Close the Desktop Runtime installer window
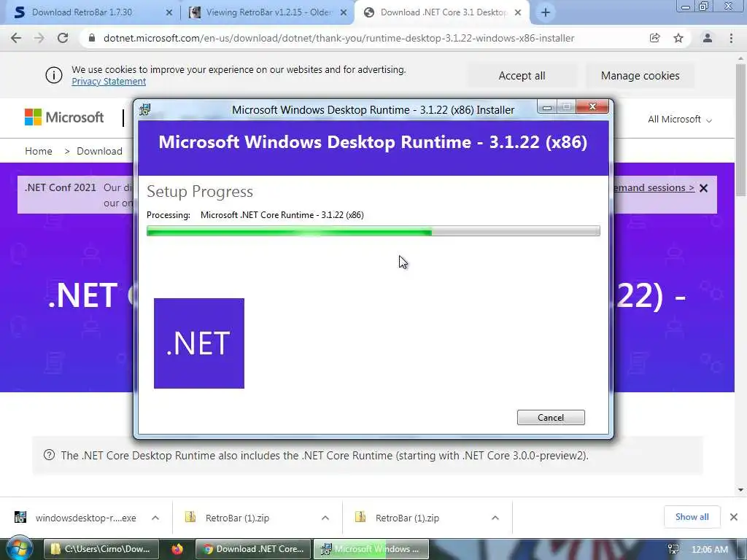The height and width of the screenshot is (560, 747). click(x=592, y=106)
